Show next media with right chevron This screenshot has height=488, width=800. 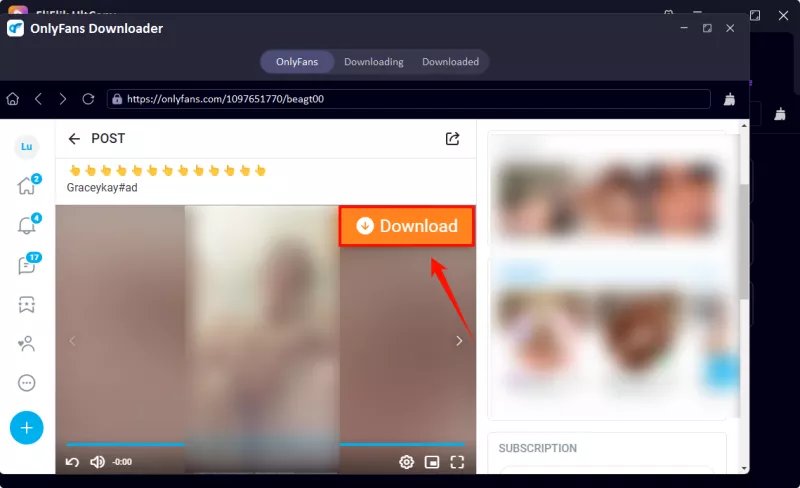tap(459, 340)
